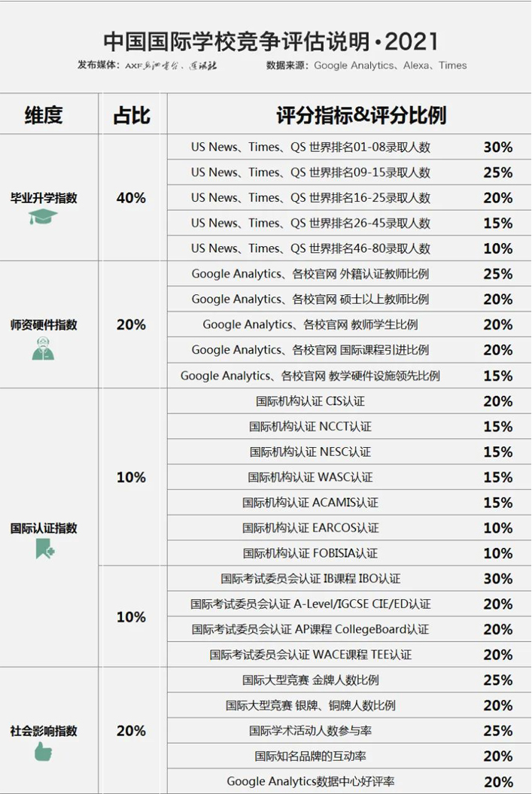Click the thumbs-up icon under 社会影响指数
The height and width of the screenshot is (794, 532).
click(x=43, y=751)
